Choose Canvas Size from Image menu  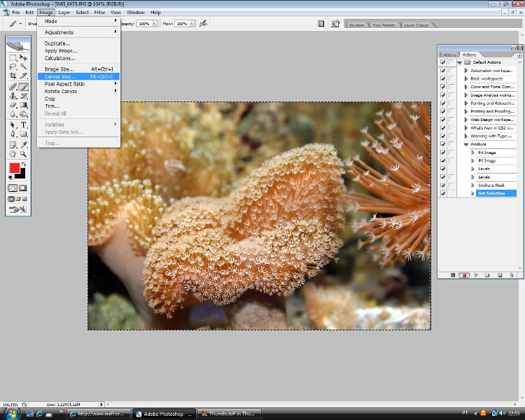(x=59, y=76)
